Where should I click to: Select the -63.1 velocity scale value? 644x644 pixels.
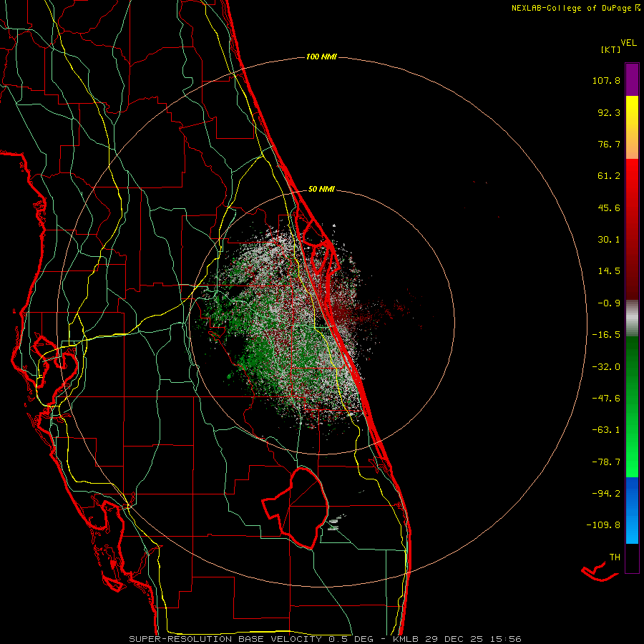click(606, 430)
